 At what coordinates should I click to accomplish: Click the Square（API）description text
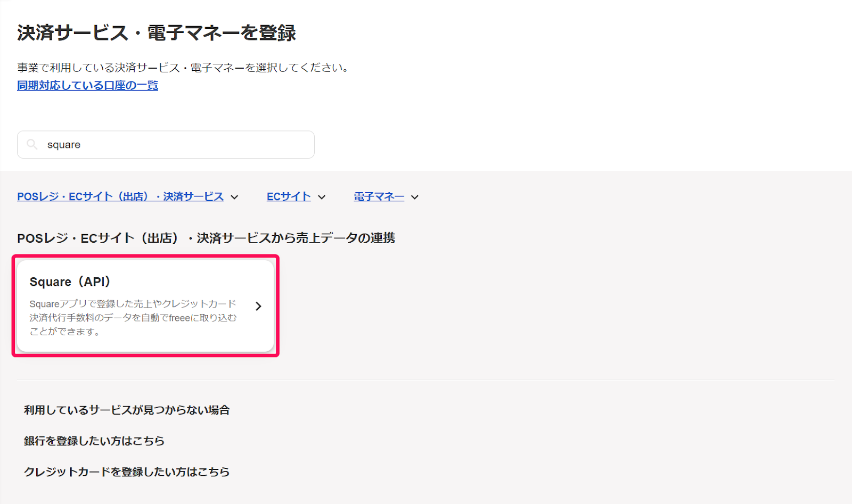pyautogui.click(x=133, y=318)
